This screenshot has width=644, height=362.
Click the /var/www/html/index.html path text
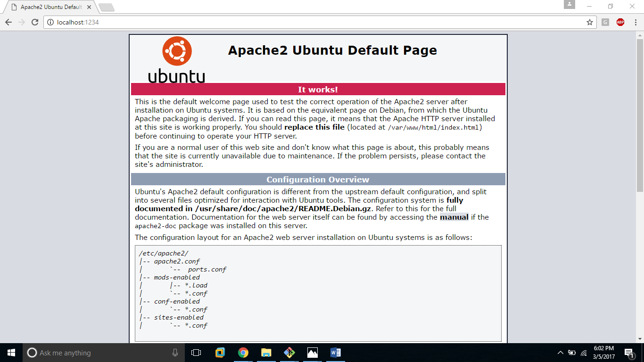(x=434, y=128)
